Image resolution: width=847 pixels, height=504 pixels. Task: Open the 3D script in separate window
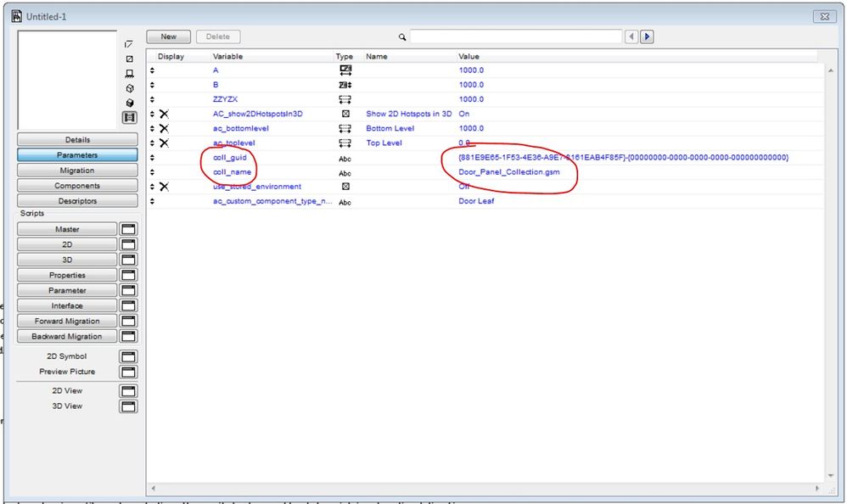[x=128, y=260]
